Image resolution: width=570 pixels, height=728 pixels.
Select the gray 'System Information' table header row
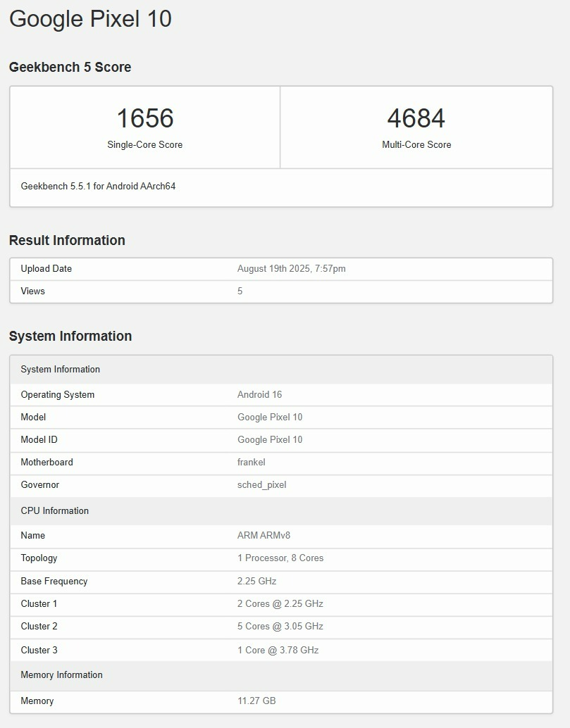pos(281,370)
